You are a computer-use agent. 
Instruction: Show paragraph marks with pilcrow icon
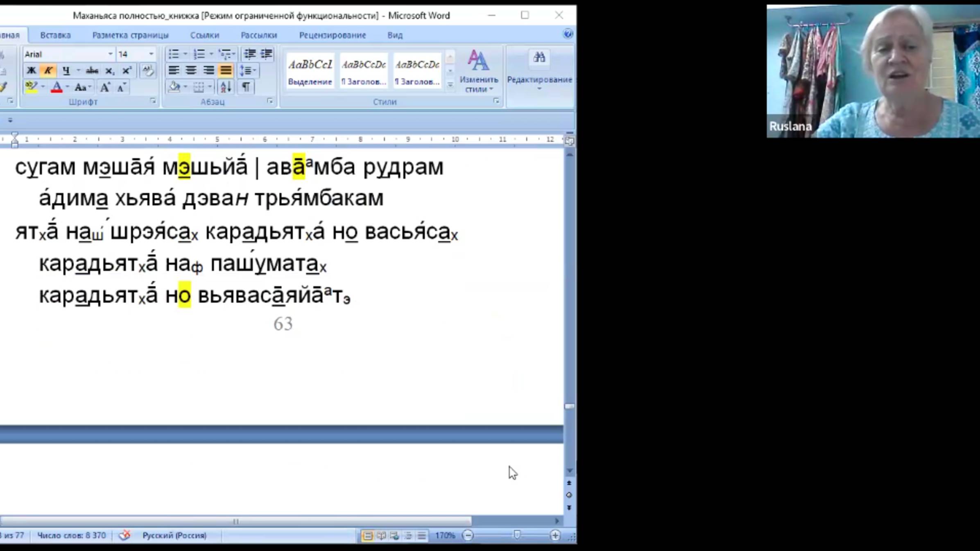click(x=246, y=87)
